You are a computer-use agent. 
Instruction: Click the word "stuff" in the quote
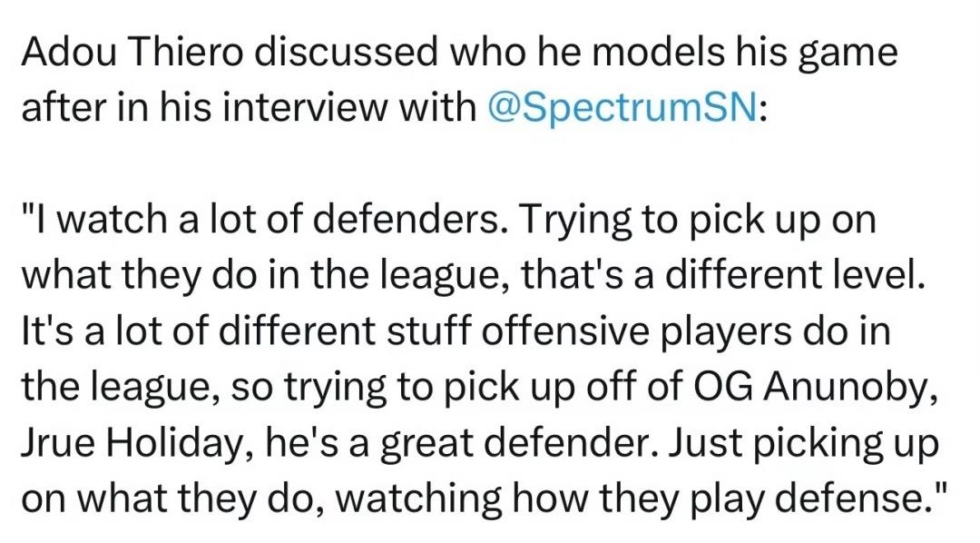[427, 332]
